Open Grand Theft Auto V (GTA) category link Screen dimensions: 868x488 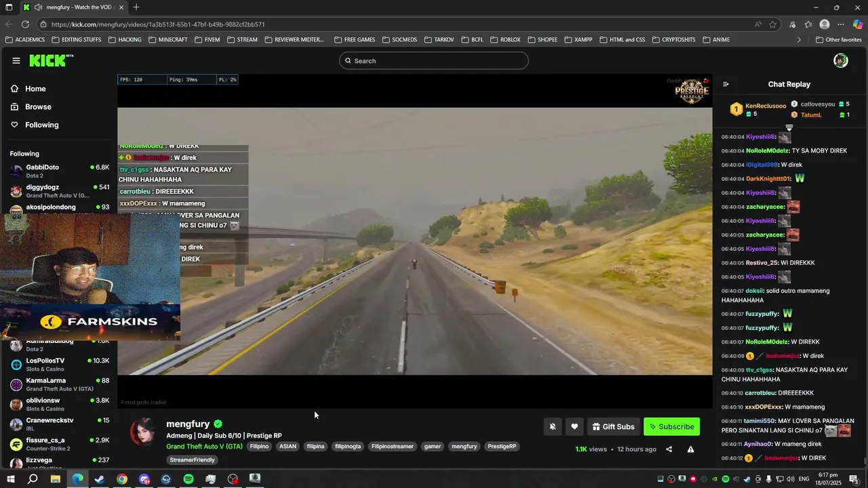[x=204, y=447]
